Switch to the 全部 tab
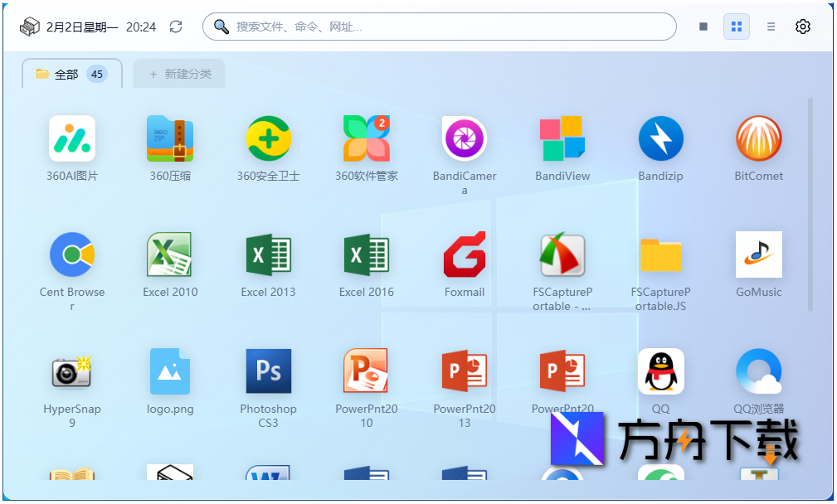The width and height of the screenshot is (837, 504). click(71, 74)
